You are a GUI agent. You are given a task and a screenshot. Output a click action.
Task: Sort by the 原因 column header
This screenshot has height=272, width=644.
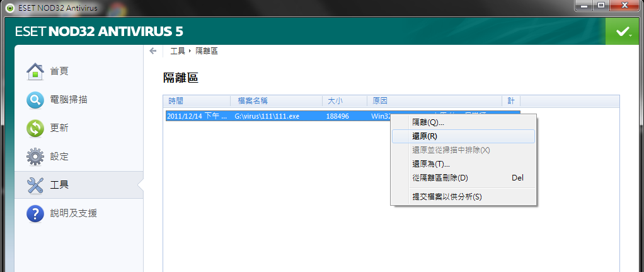tap(435, 101)
